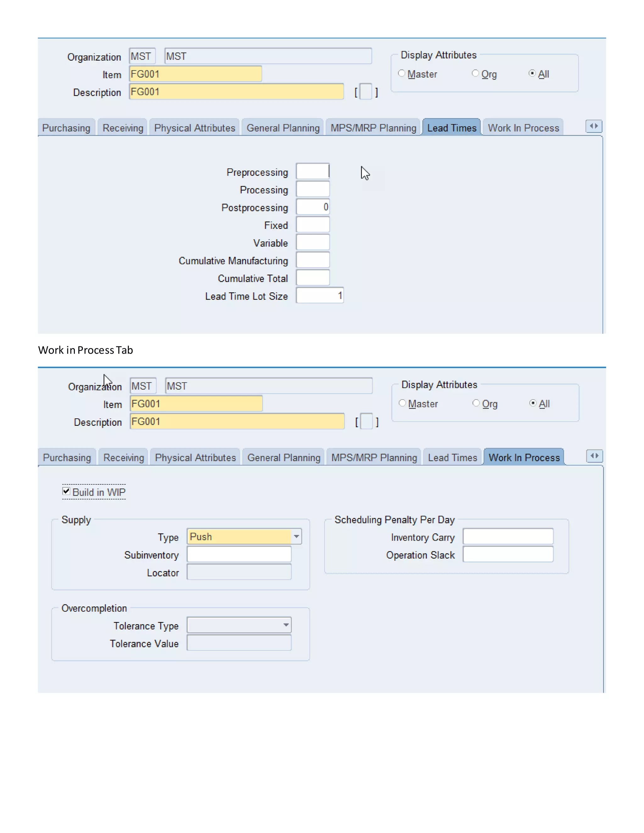Click the Supply Locator field
644x833 pixels.
pyautogui.click(x=239, y=572)
